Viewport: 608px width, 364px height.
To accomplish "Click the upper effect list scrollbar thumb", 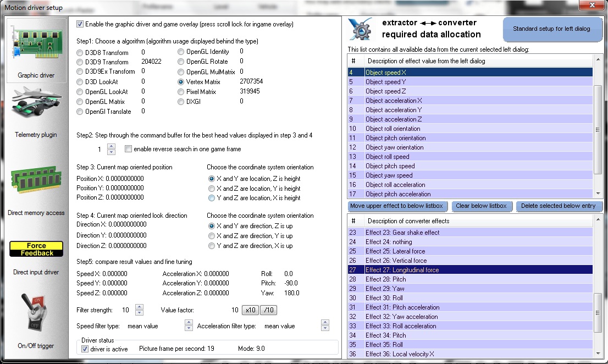I will click(598, 129).
